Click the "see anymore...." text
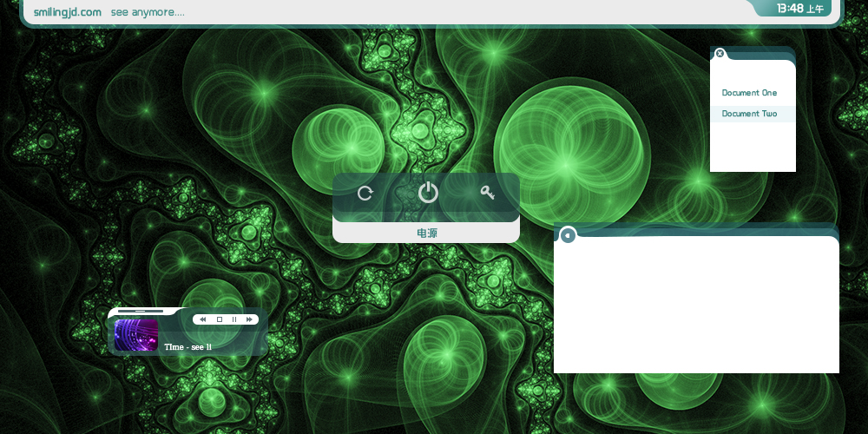This screenshot has height=434, width=868. (x=148, y=12)
